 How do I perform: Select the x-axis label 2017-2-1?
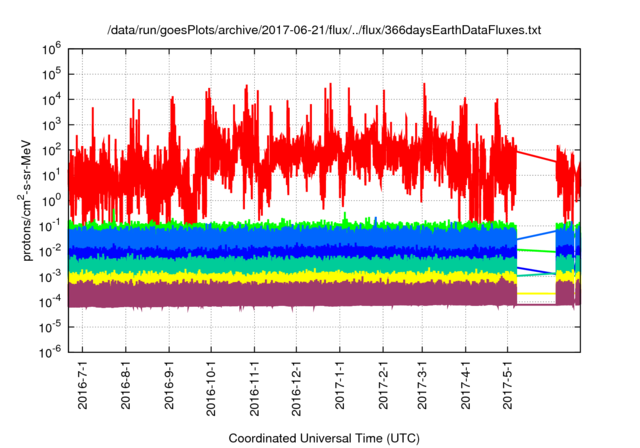click(383, 385)
